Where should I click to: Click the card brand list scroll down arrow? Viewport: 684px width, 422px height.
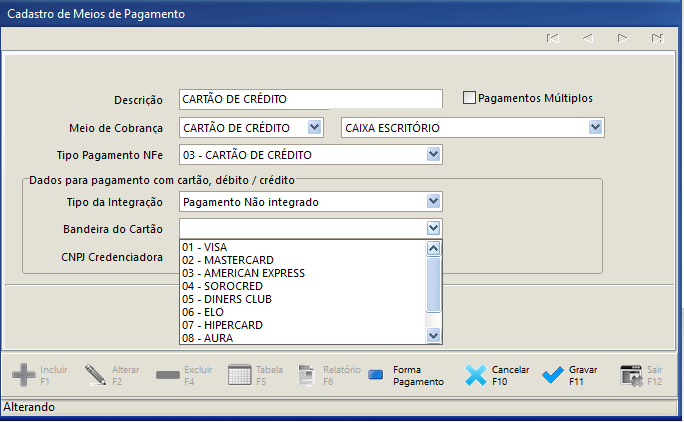[x=433, y=336]
